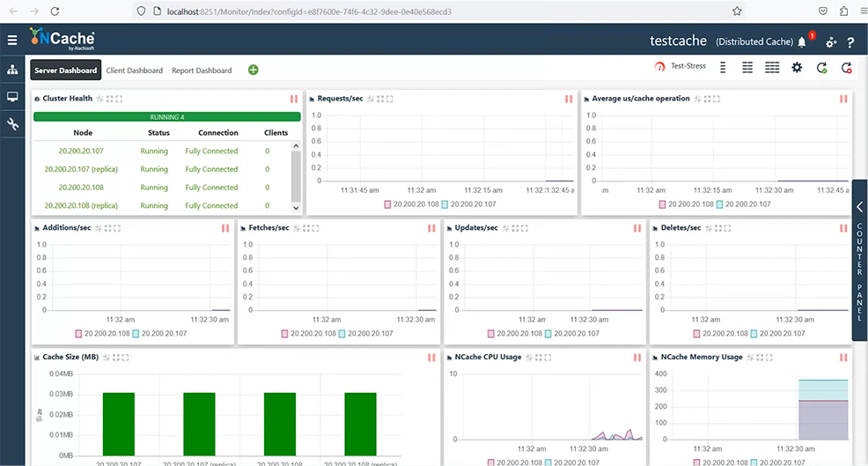
Task: Toggle 20.200.20.108 legend swatch in Fetches/sec
Action: [x=284, y=334]
